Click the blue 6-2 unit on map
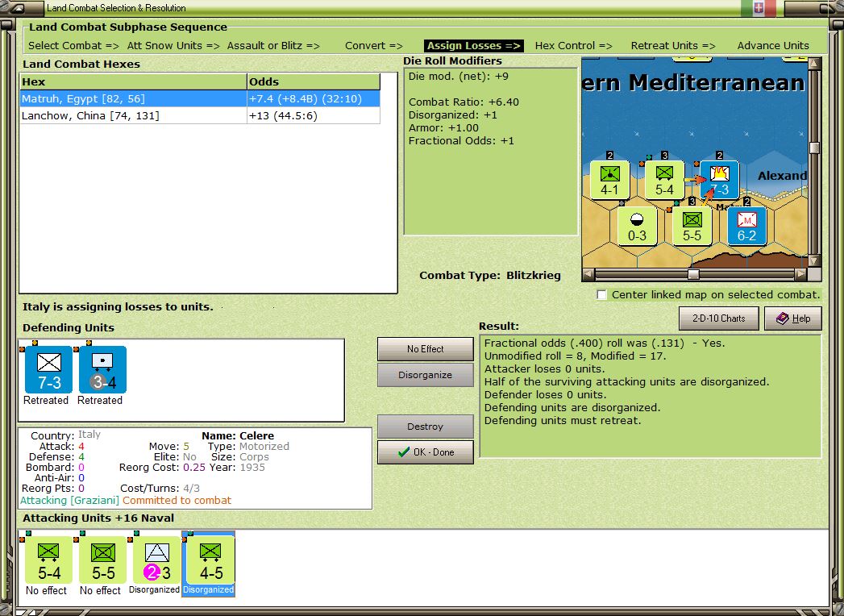This screenshot has width=844, height=616. coord(746,226)
